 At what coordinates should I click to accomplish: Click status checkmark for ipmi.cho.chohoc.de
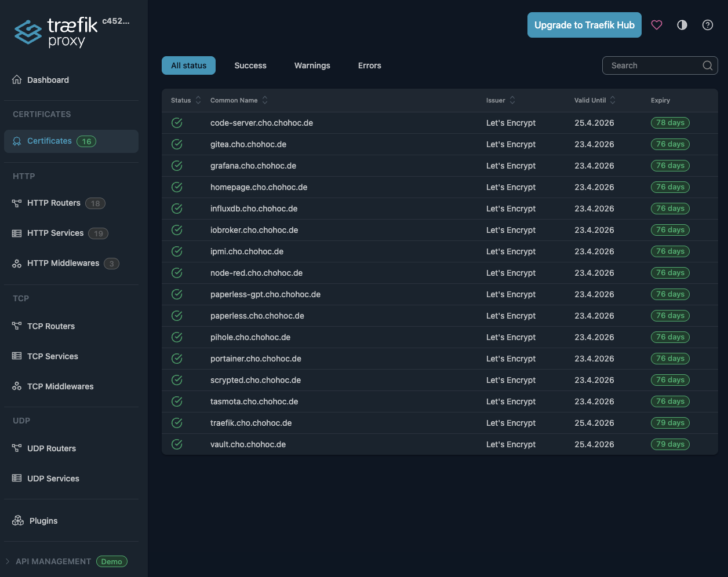(177, 251)
